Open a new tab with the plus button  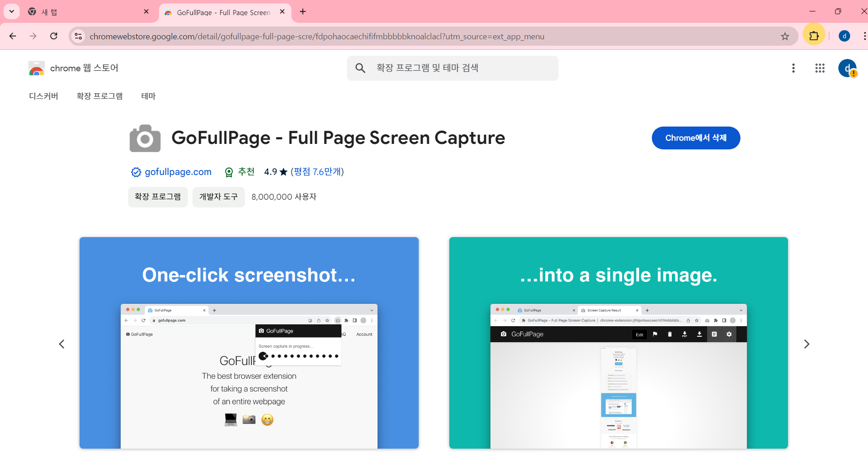point(303,12)
